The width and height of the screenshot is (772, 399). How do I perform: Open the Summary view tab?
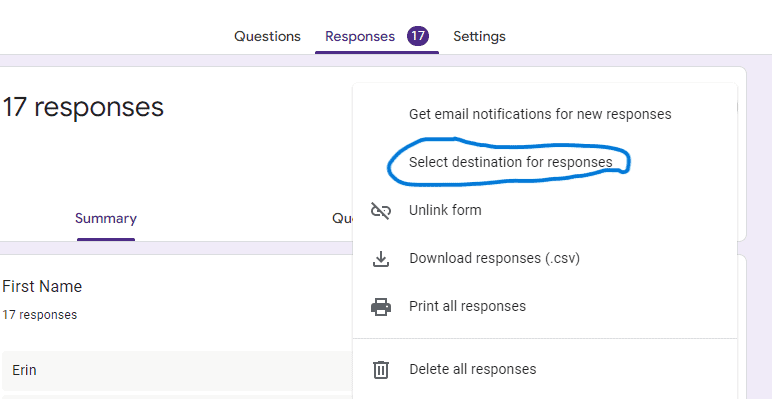click(x=106, y=218)
